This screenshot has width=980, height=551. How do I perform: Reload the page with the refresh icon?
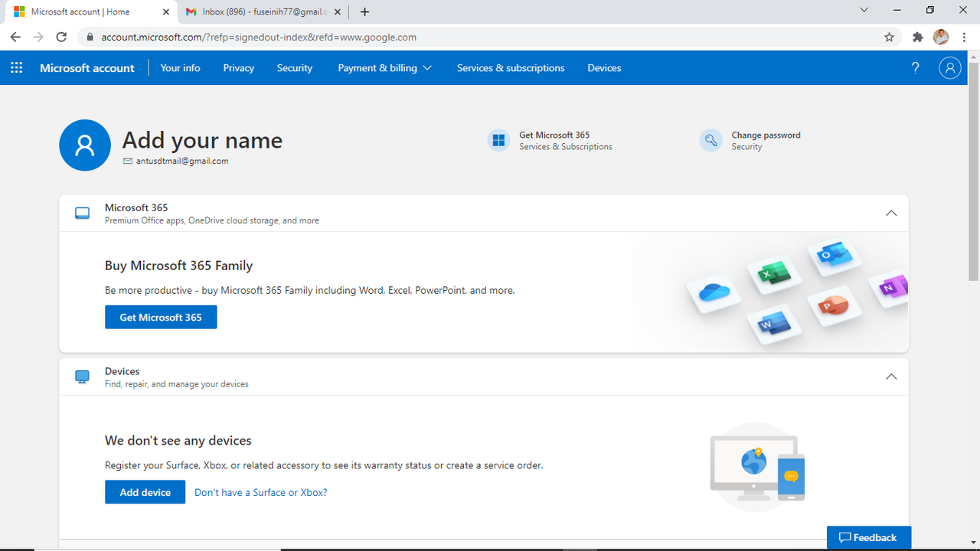[x=62, y=37]
